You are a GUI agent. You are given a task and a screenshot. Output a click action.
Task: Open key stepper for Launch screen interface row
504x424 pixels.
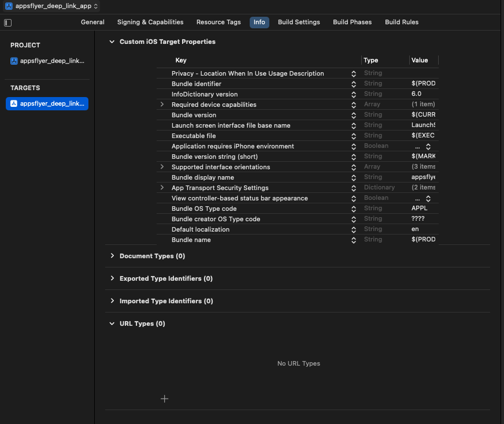(354, 125)
